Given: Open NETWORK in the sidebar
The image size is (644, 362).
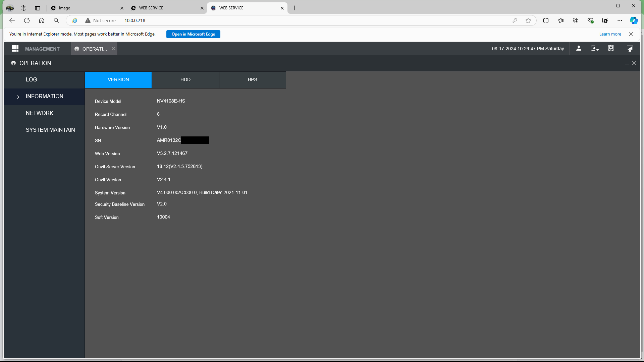Looking at the screenshot, I should tap(44, 113).
